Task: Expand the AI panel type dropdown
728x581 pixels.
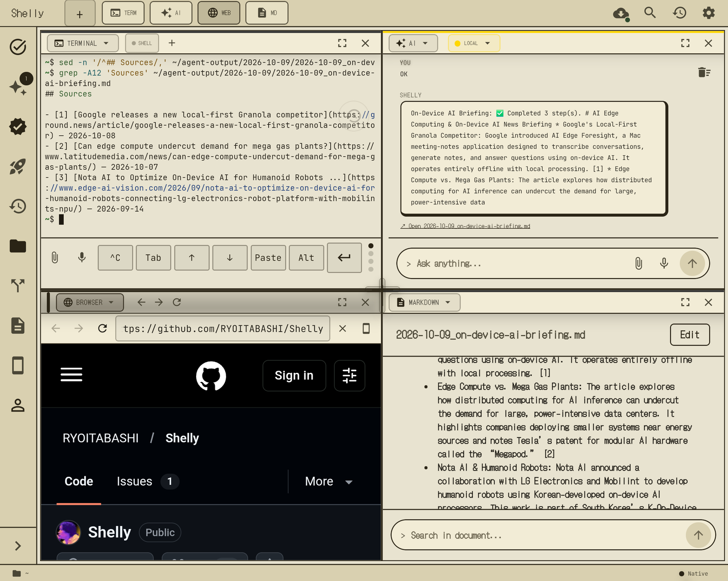Action: pyautogui.click(x=413, y=43)
